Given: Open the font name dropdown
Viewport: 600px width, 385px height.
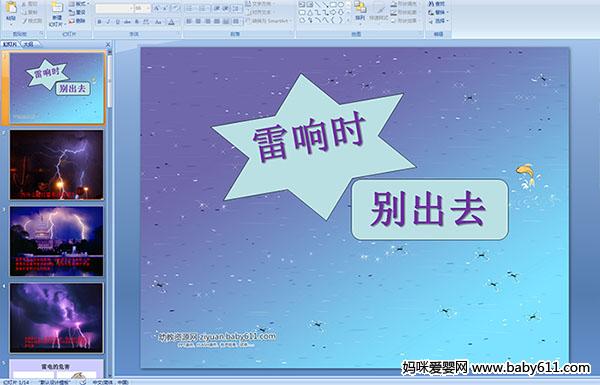Looking at the screenshot, I should 130,8.
